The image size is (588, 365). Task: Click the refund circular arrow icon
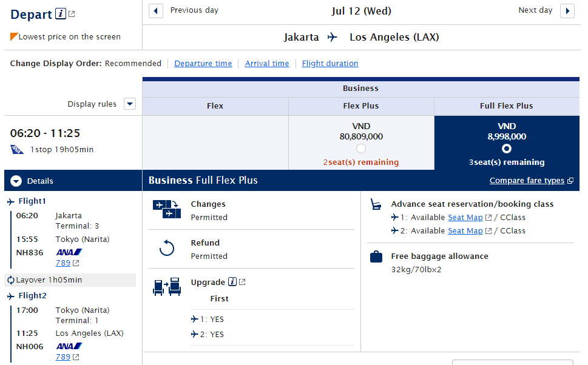(166, 248)
